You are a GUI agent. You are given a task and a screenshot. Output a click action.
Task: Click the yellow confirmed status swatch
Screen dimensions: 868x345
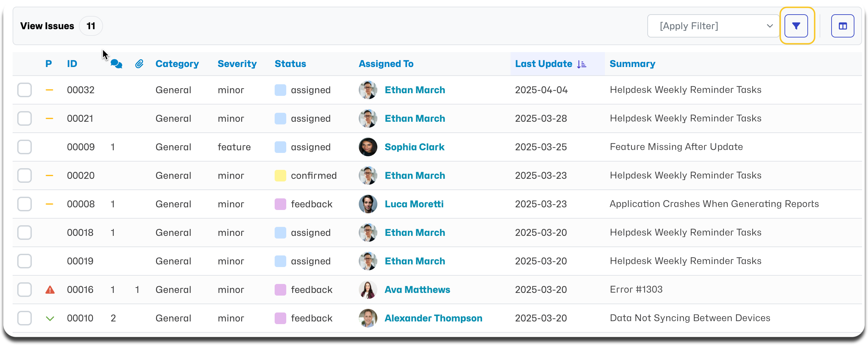[x=280, y=176]
